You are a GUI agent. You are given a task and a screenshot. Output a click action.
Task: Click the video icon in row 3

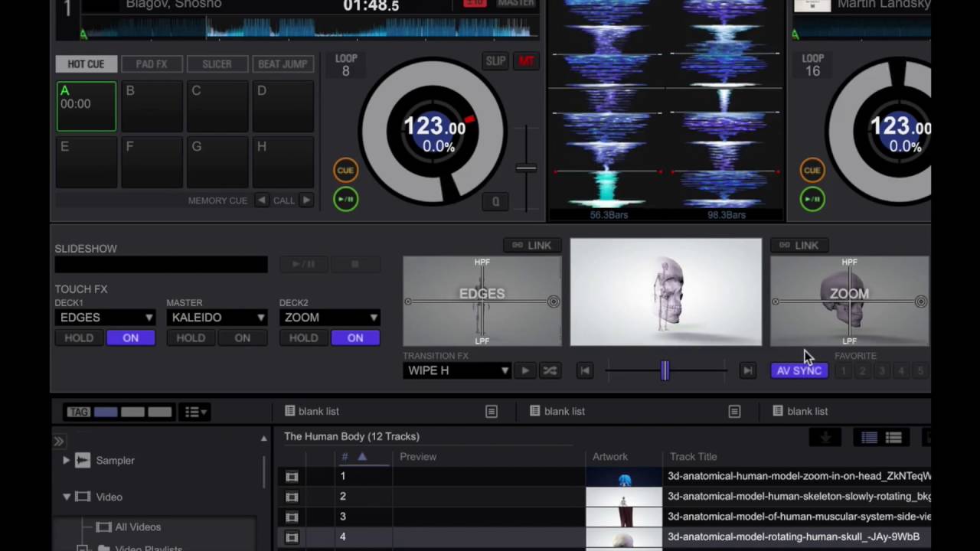[292, 517]
